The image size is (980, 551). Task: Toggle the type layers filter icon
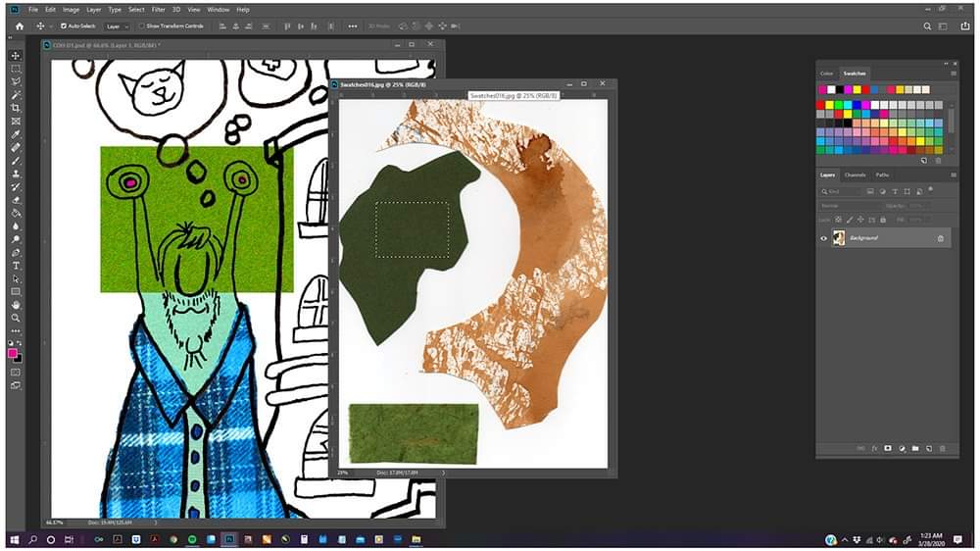click(895, 191)
